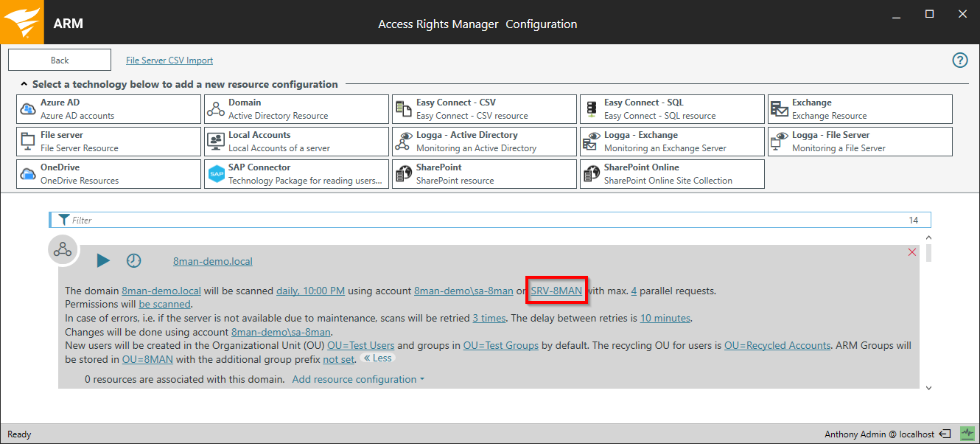Collapse details with the Less button
The height and width of the screenshot is (444, 980).
(x=378, y=358)
